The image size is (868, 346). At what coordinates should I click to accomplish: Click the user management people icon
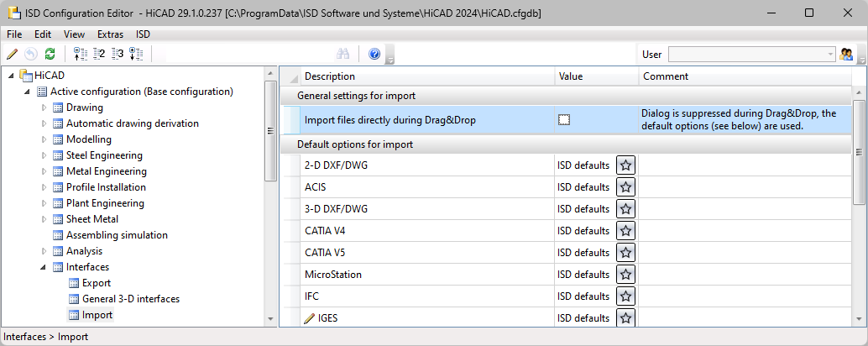pos(846,55)
